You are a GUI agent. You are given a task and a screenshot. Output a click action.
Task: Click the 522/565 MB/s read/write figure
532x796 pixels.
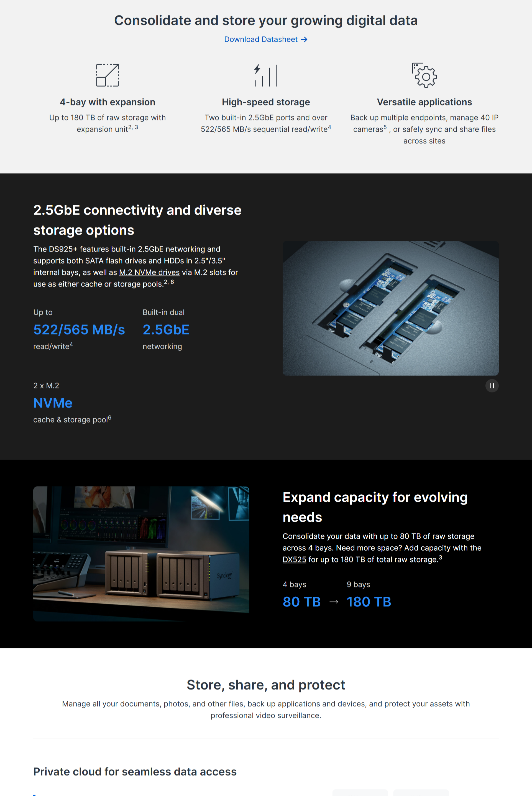(79, 330)
